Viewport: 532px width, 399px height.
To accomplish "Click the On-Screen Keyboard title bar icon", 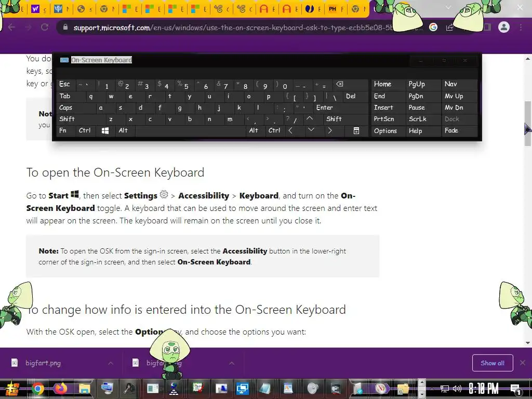I will 64,60.
